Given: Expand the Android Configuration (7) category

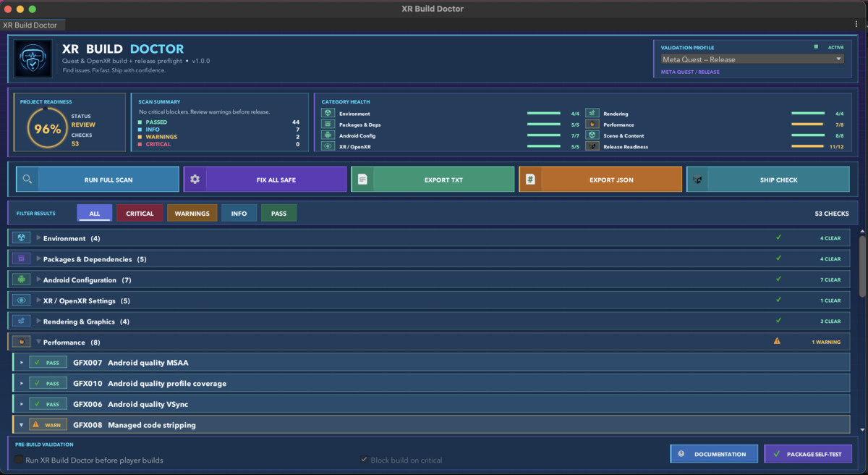Looking at the screenshot, I should coord(39,279).
